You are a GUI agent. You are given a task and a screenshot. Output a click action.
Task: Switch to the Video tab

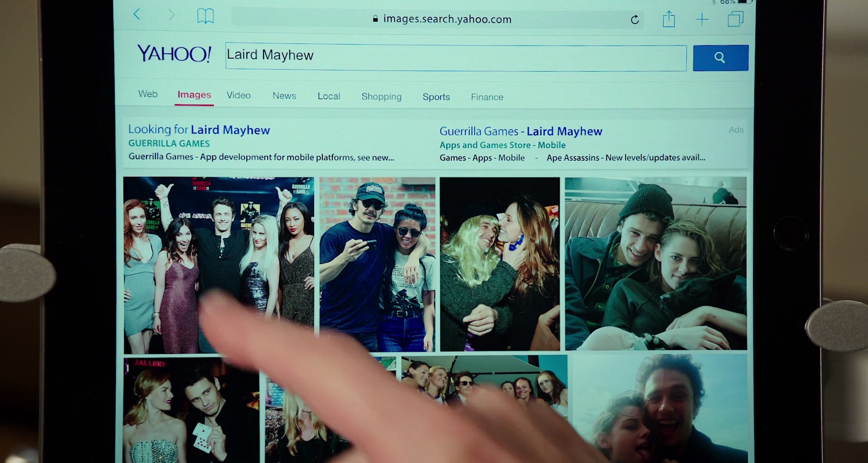click(238, 95)
